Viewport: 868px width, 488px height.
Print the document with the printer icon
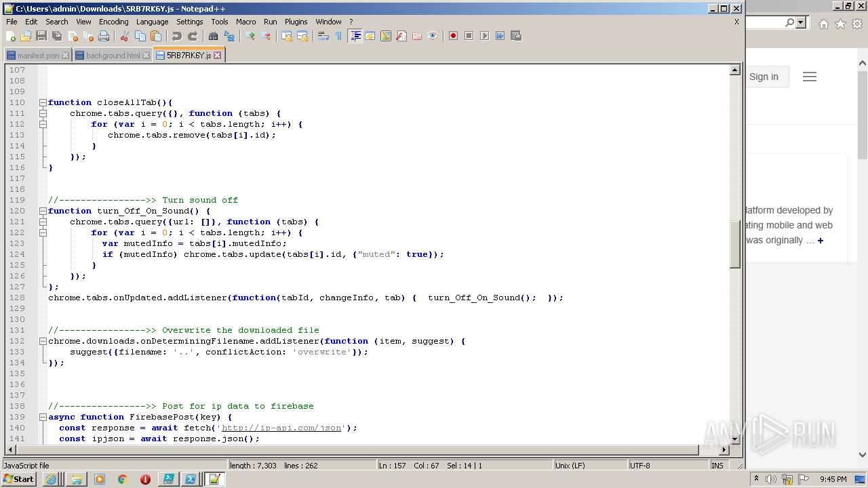[x=104, y=36]
